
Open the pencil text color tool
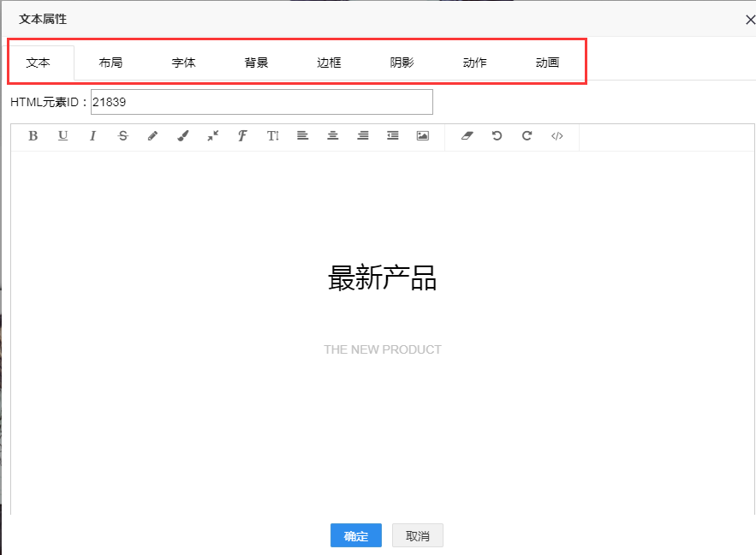pos(153,136)
